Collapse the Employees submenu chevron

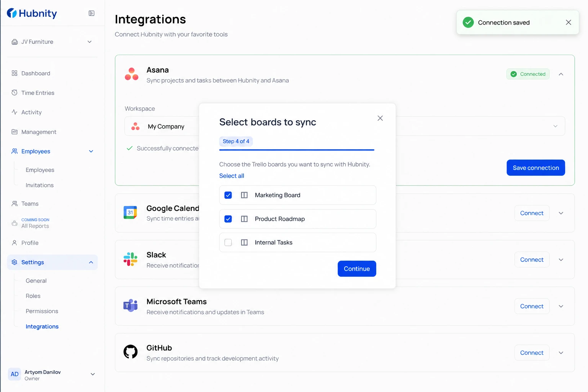coord(91,151)
